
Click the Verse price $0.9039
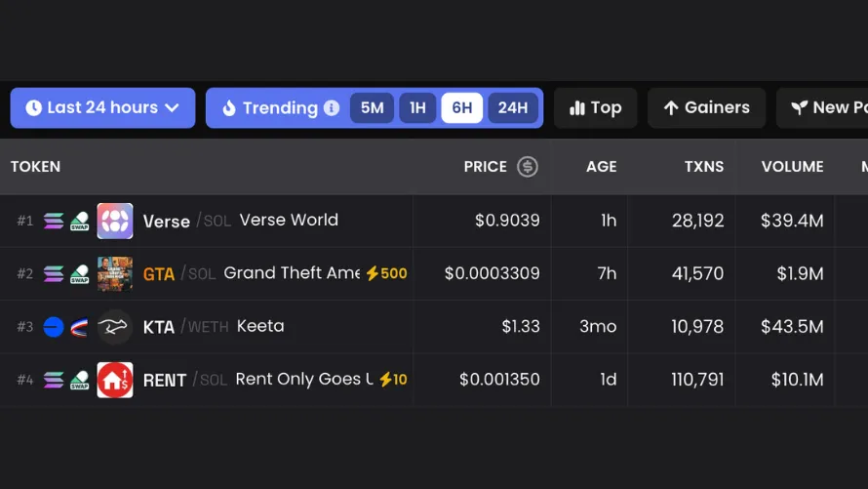pyautogui.click(x=507, y=221)
